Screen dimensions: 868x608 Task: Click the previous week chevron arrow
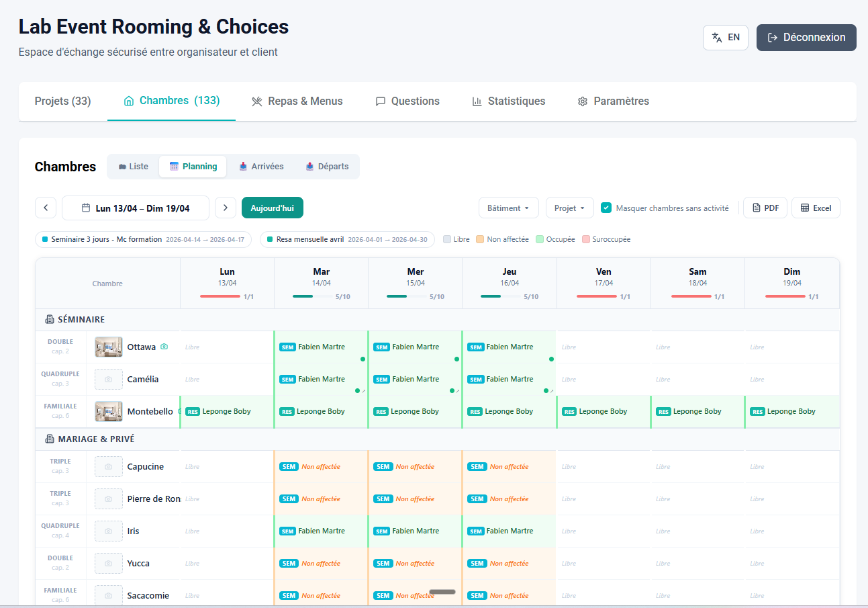(x=46, y=208)
